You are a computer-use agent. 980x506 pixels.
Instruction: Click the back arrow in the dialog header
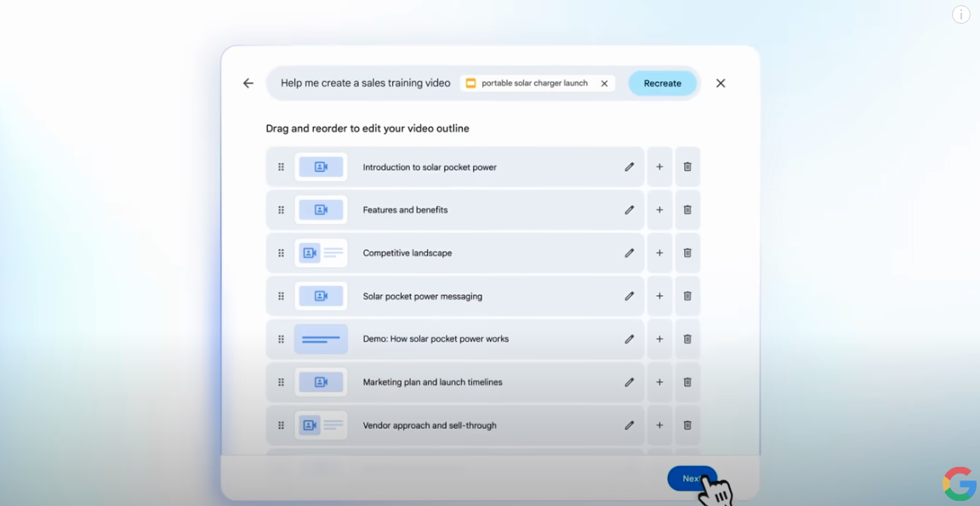(x=248, y=83)
